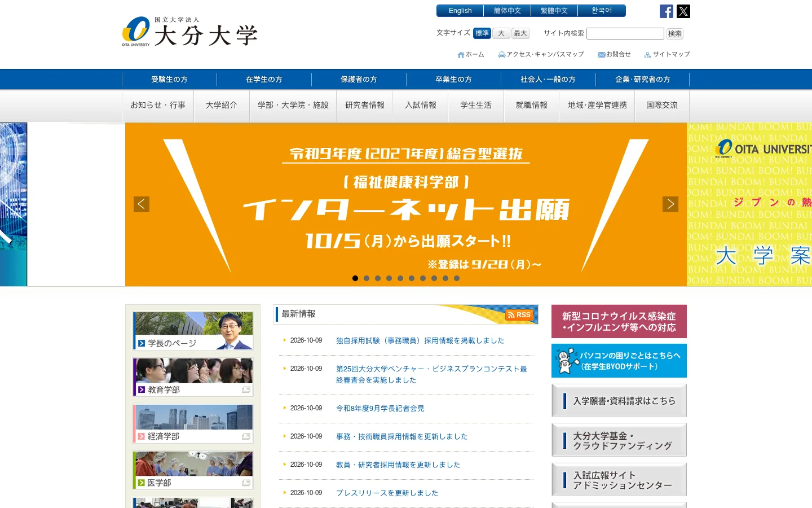
Task: Open the X (Twitter) icon link
Action: click(683, 11)
